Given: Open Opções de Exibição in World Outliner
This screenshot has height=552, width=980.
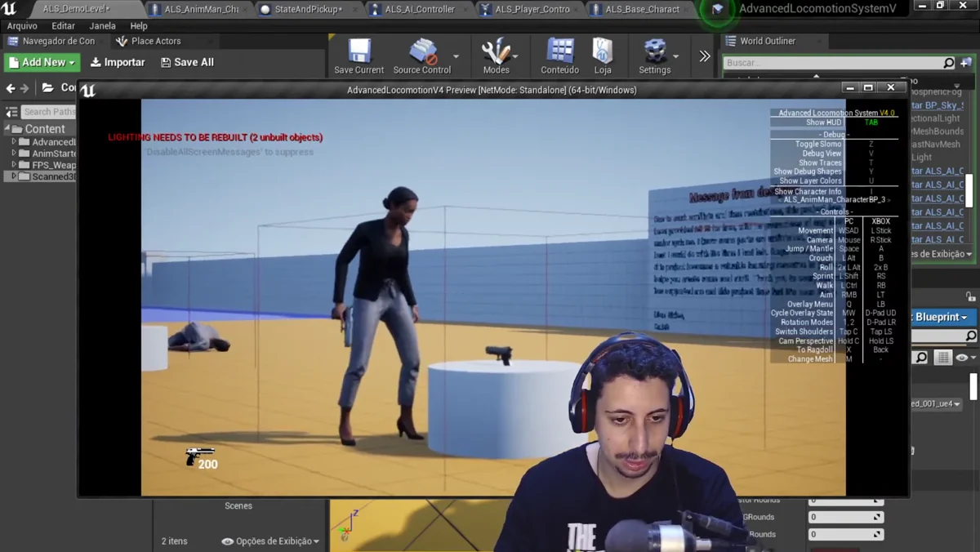Looking at the screenshot, I should (x=942, y=254).
